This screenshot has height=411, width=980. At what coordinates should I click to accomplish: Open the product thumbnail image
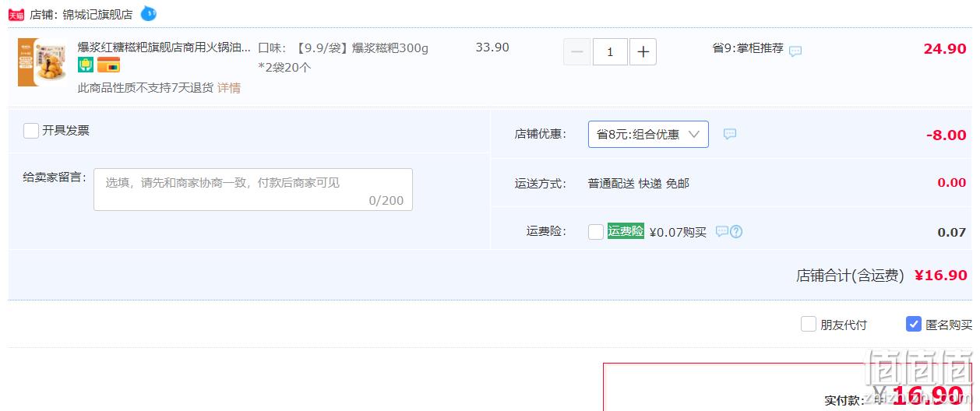point(42,62)
